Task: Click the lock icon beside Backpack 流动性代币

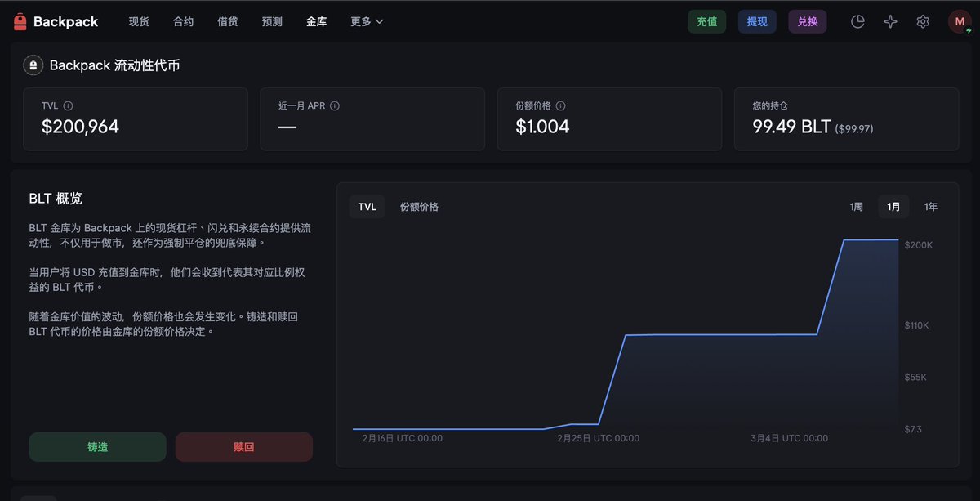Action: click(33, 65)
